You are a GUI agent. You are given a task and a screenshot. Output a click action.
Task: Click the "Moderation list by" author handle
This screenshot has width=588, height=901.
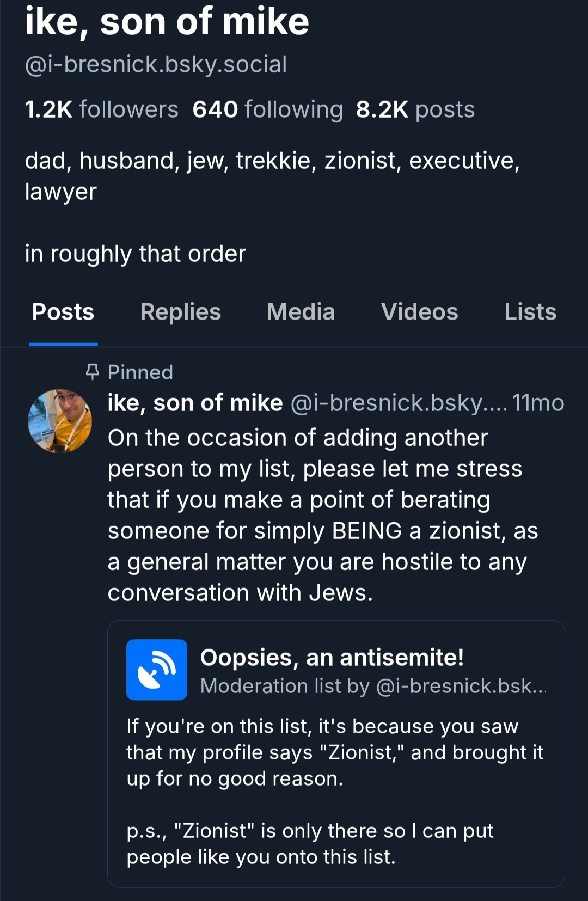461,686
